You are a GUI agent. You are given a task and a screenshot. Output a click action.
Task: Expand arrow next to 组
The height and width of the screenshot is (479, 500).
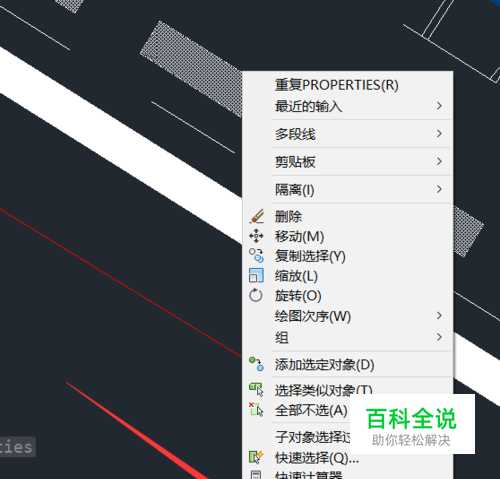click(439, 337)
